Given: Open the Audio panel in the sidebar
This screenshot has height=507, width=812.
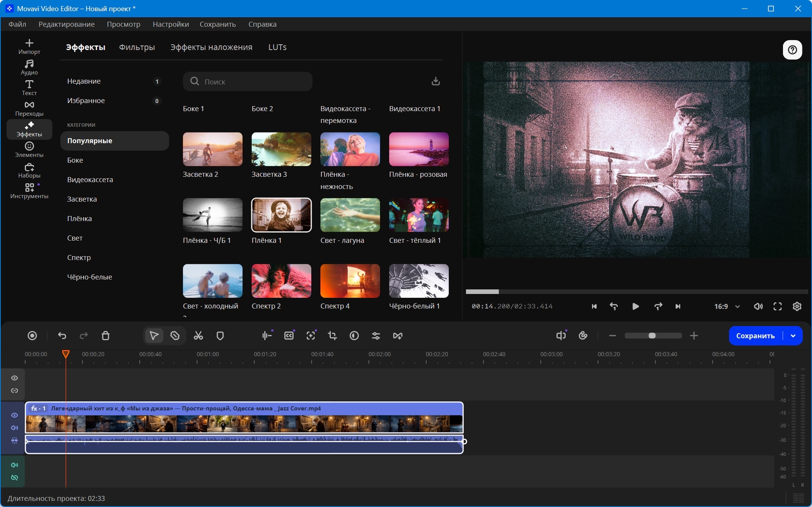Looking at the screenshot, I should [29, 67].
